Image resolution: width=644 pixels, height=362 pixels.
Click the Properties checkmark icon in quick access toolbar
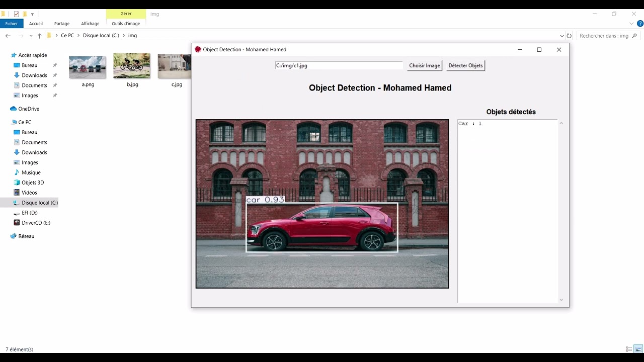(17, 14)
